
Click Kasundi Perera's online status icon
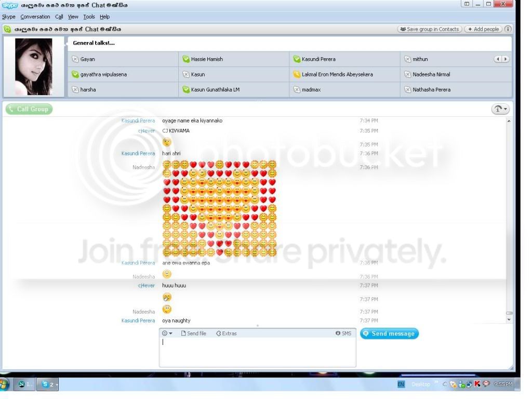point(297,59)
